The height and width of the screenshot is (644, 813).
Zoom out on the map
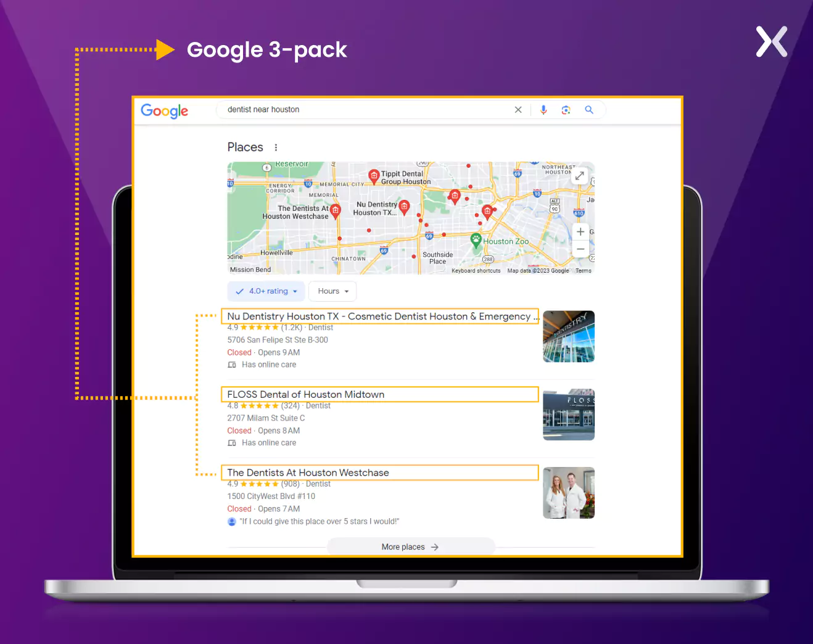[x=580, y=249]
